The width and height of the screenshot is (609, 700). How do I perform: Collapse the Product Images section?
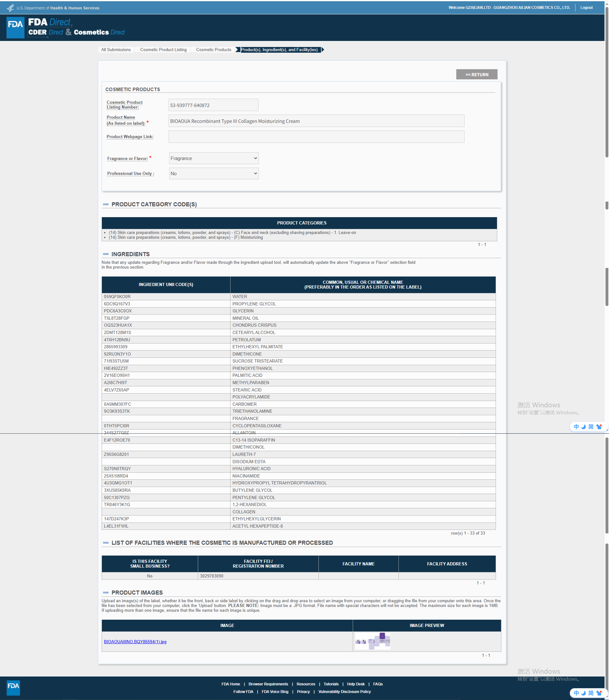pos(106,592)
